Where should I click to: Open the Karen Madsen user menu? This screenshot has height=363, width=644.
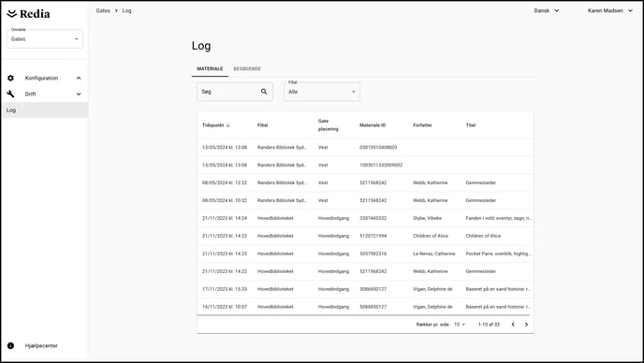610,10
